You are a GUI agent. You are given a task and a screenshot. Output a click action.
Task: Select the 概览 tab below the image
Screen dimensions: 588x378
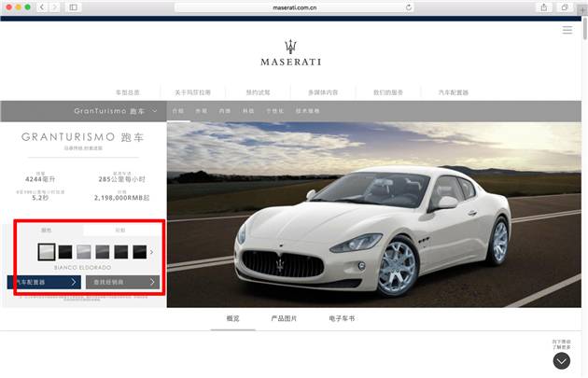tap(233, 319)
